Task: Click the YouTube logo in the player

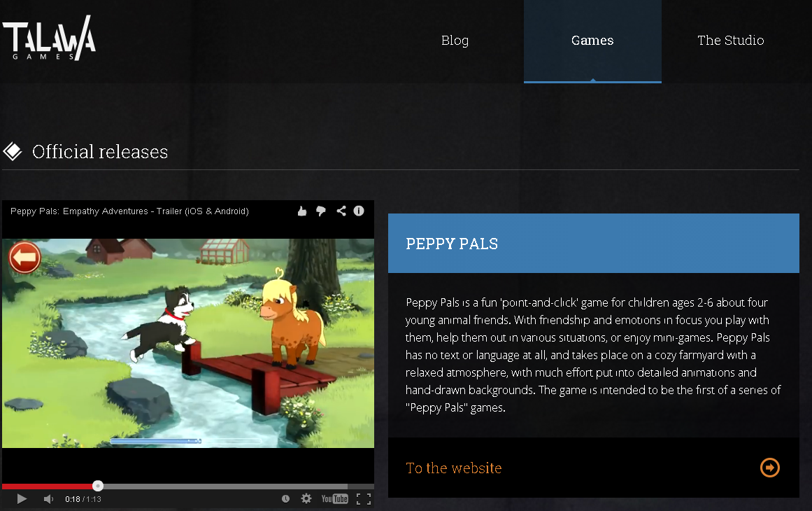Action: [x=334, y=498]
